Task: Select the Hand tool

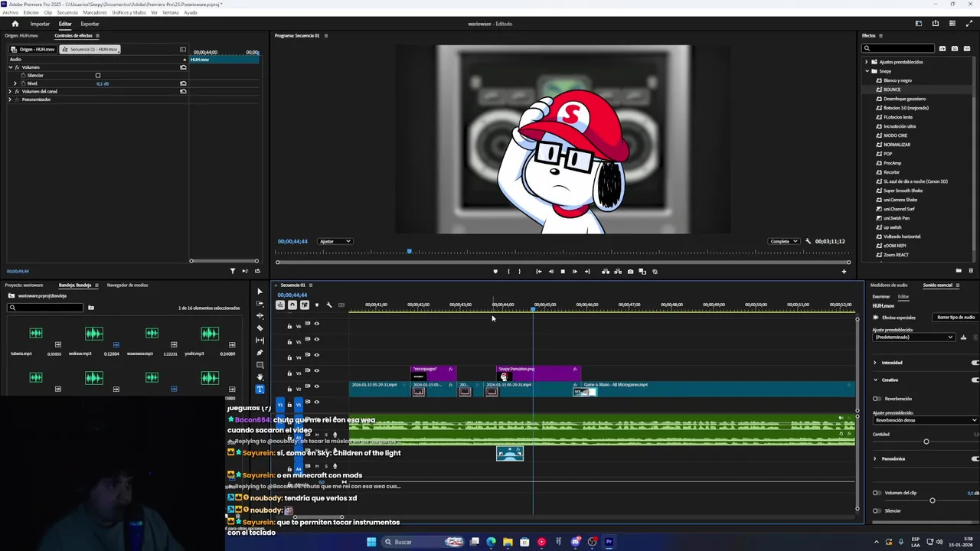Action: click(260, 377)
